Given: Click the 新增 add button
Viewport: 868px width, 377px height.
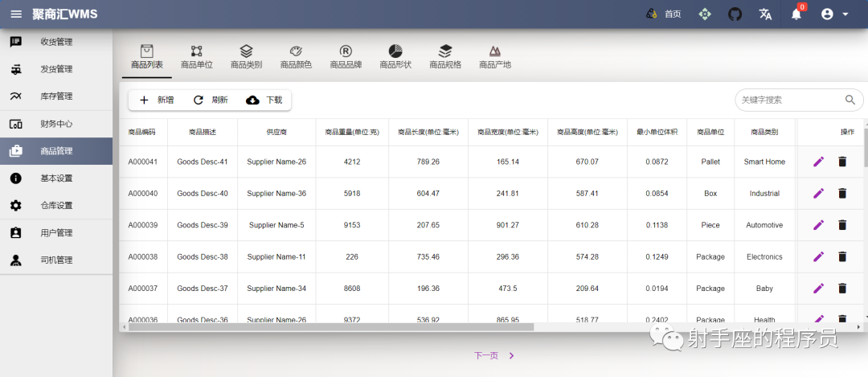Looking at the screenshot, I should pos(157,100).
